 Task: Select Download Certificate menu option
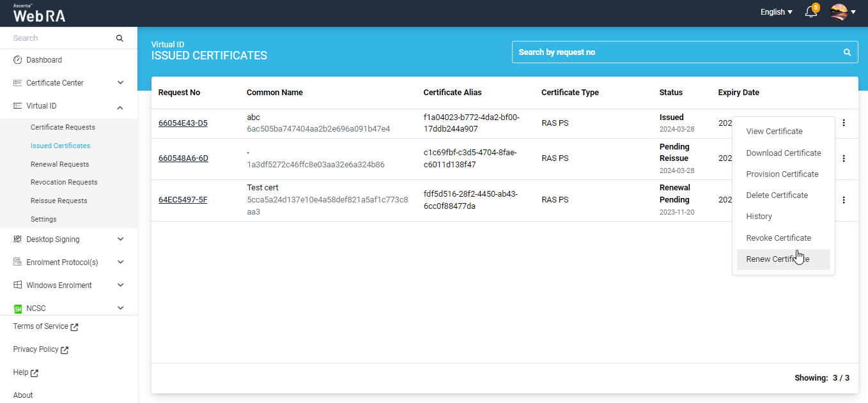pyautogui.click(x=783, y=153)
